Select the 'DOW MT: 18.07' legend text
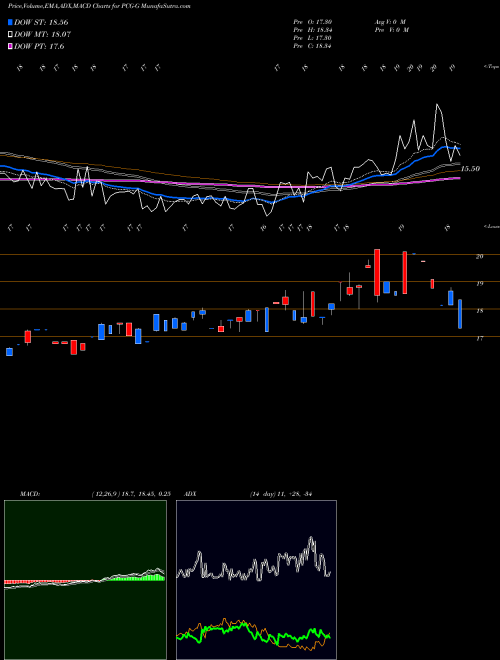 click(43, 35)
